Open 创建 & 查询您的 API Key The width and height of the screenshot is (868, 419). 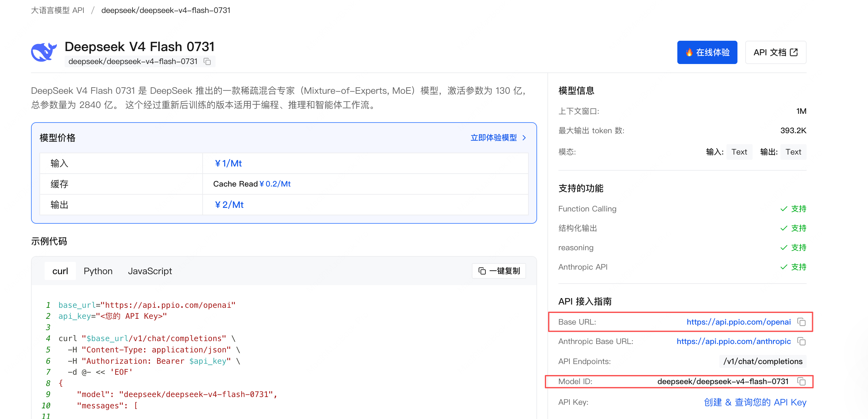[755, 402]
